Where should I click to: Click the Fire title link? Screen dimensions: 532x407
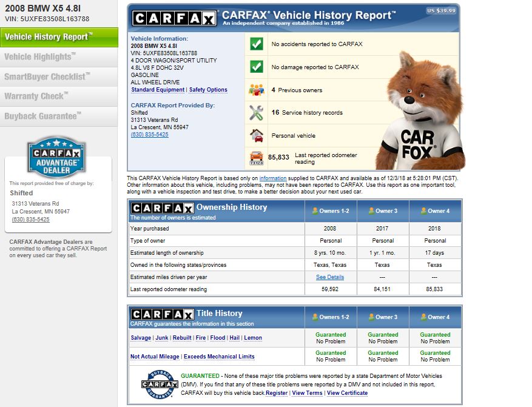coord(201,338)
